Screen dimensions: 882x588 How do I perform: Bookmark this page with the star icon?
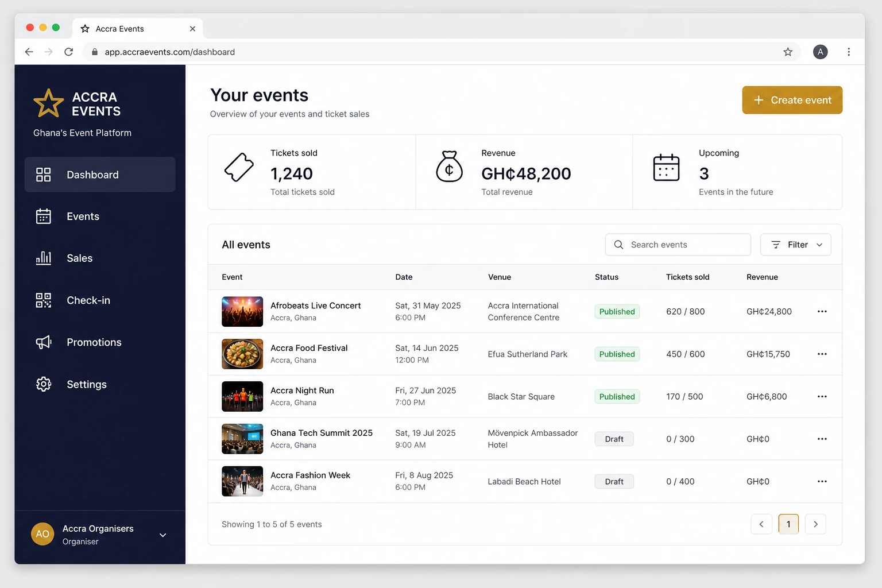(x=788, y=52)
